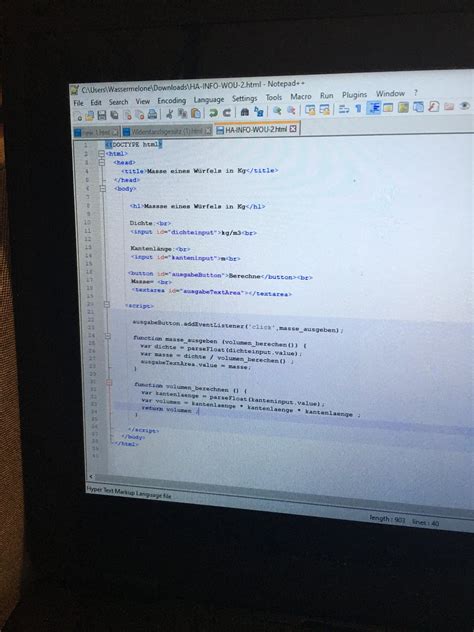The height and width of the screenshot is (632, 474).
Task: Toggle file monitoring eye icon
Action: (464, 106)
